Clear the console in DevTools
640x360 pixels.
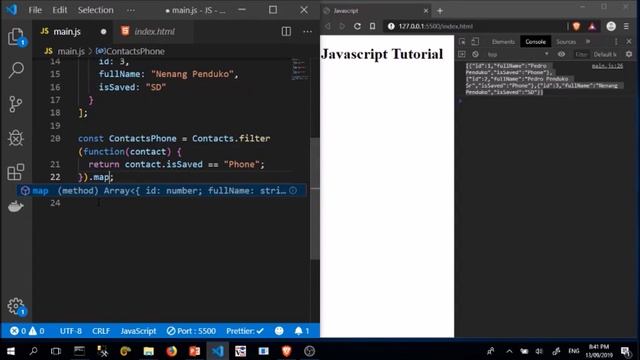[476, 54]
